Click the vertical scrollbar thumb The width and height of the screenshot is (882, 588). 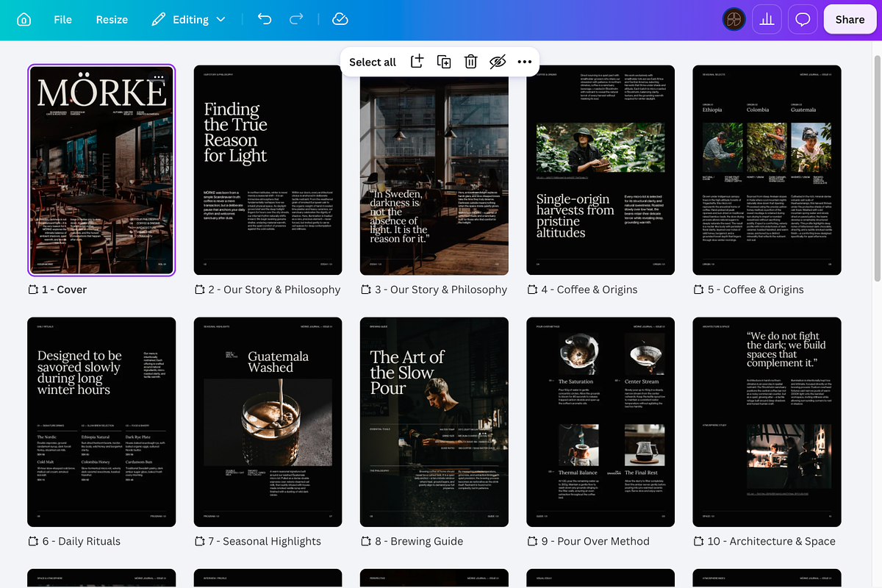[877, 168]
